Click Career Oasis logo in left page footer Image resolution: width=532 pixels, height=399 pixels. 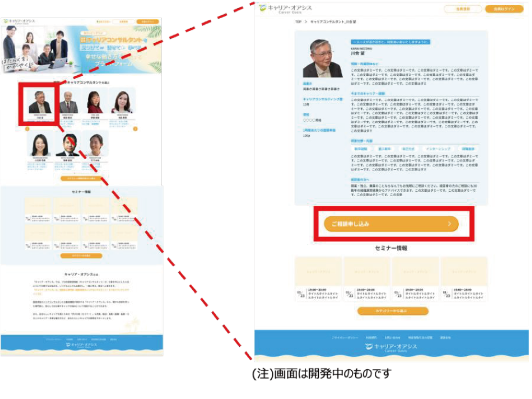tap(82, 345)
